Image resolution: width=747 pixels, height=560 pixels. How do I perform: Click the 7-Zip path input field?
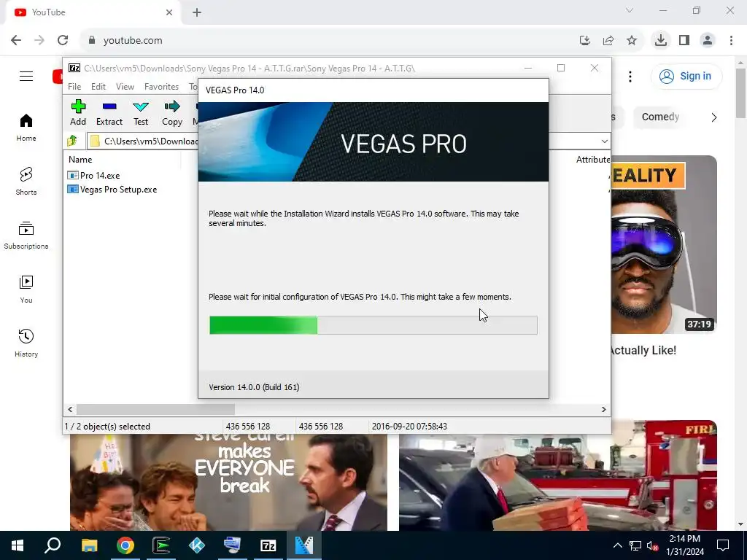click(x=143, y=141)
